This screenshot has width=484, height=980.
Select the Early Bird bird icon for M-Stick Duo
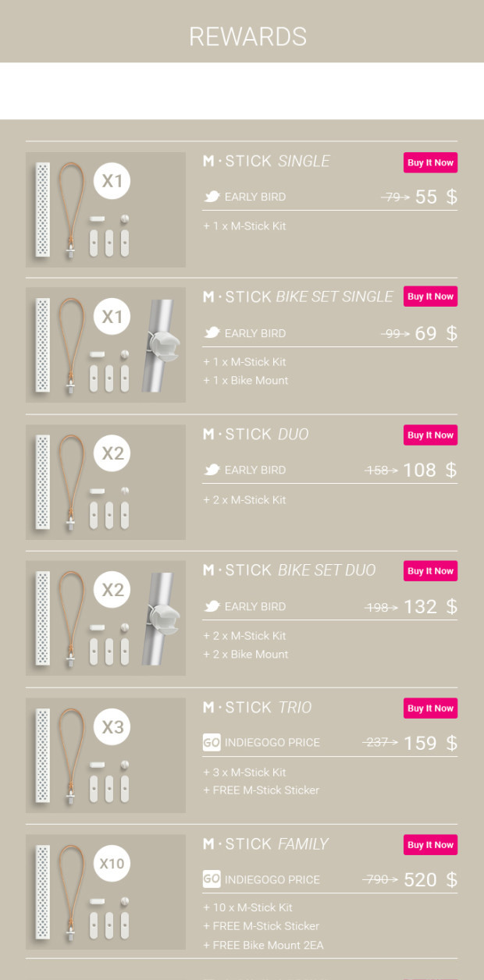tap(212, 470)
